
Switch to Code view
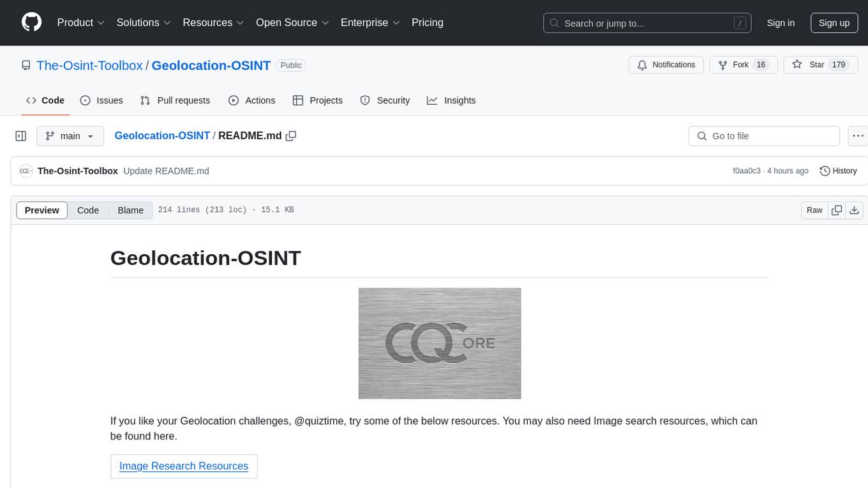click(88, 210)
